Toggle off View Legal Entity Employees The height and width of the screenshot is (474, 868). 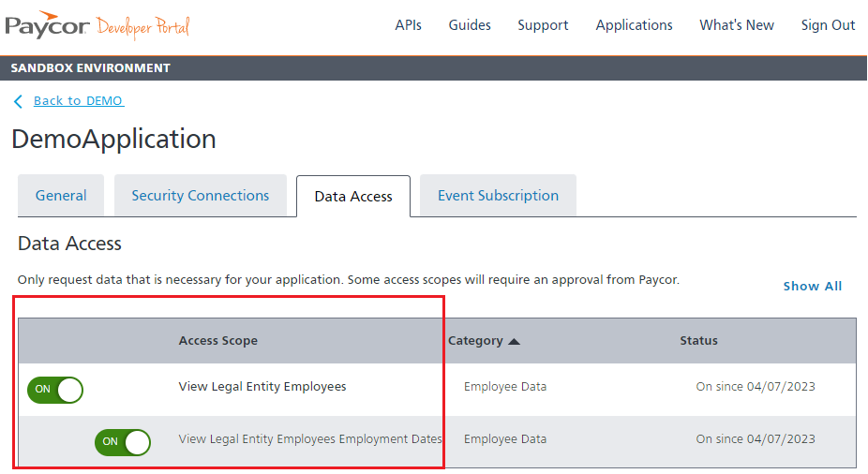[55, 389]
